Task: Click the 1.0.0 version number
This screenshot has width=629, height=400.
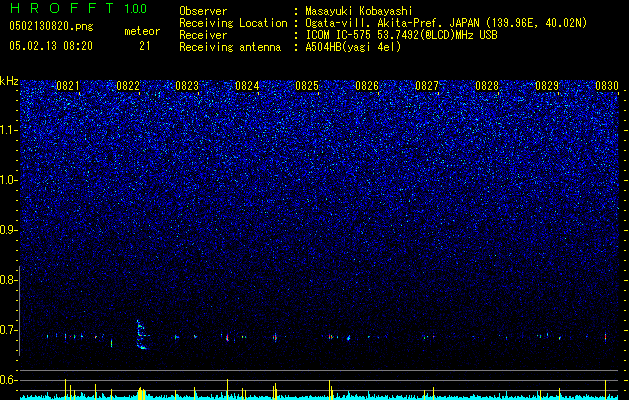Action: 136,8
